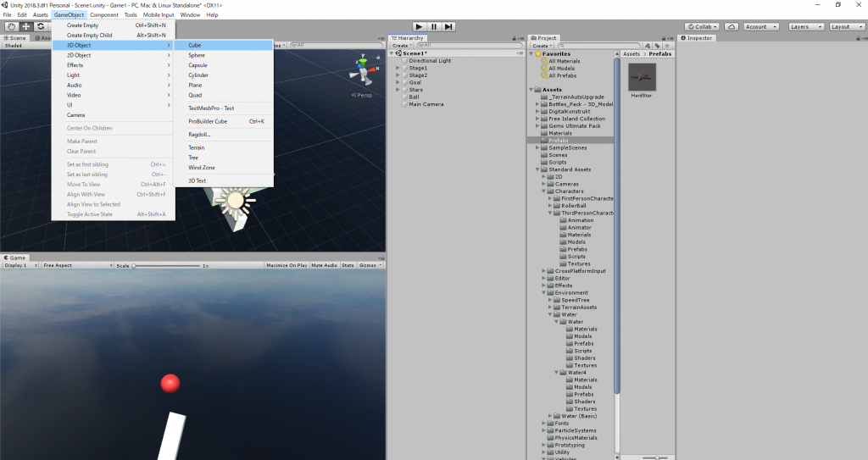The image size is (868, 460).
Task: Select the Scripts folder under Assets
Action: coord(558,162)
